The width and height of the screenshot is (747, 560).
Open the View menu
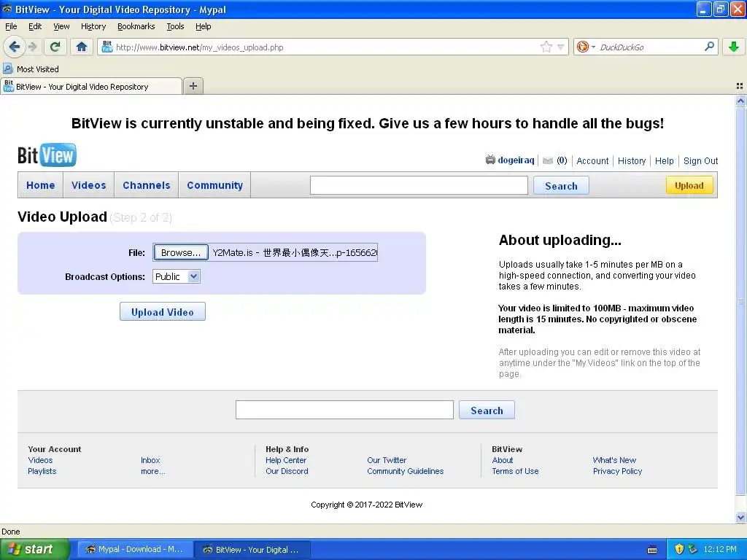pos(61,26)
